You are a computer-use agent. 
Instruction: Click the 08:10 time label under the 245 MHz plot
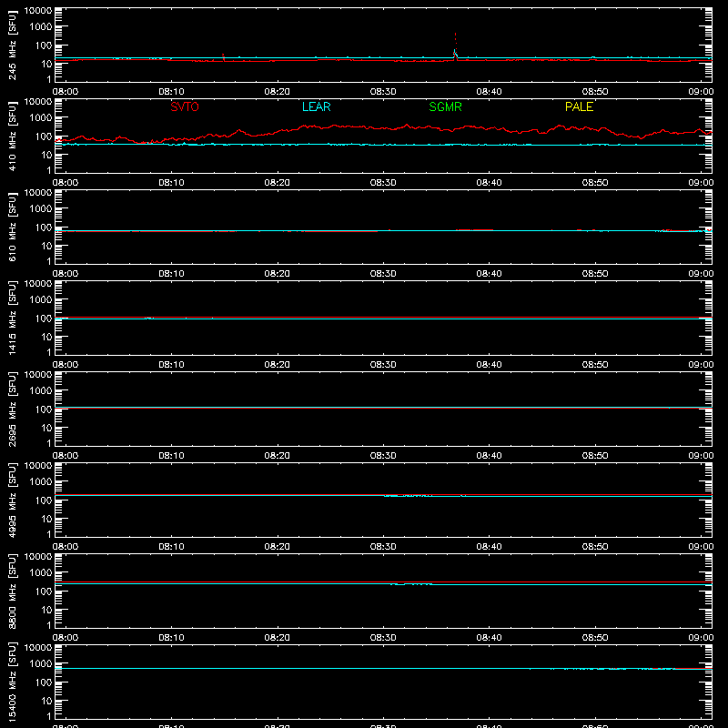click(171, 92)
